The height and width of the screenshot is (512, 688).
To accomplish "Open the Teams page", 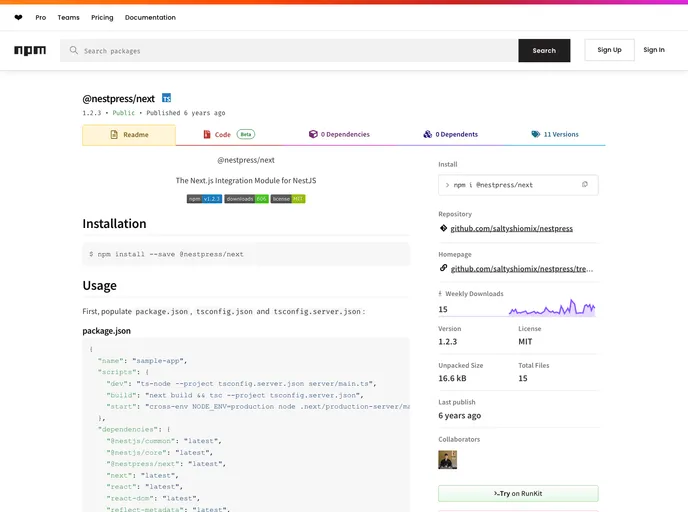I will [x=68, y=18].
